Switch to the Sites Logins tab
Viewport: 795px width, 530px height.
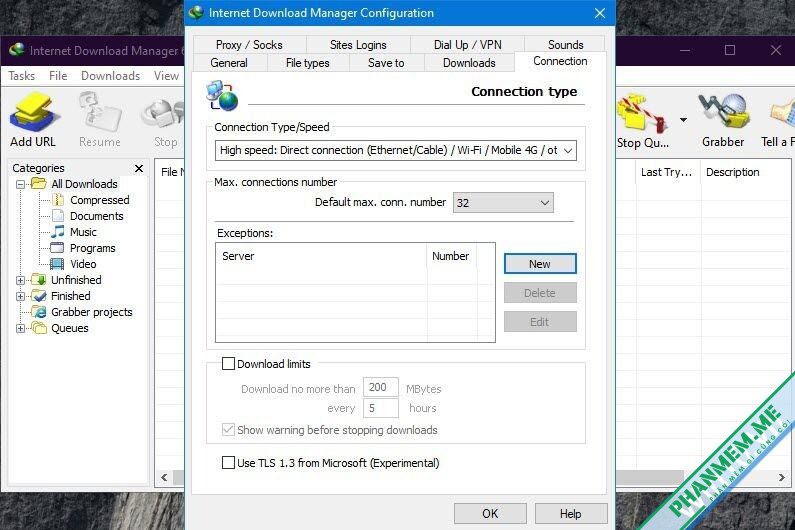pos(358,45)
